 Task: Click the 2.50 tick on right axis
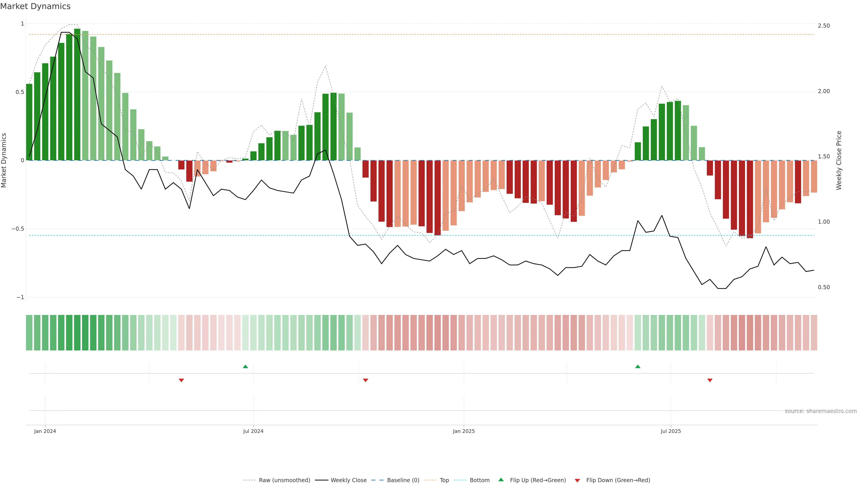823,26
